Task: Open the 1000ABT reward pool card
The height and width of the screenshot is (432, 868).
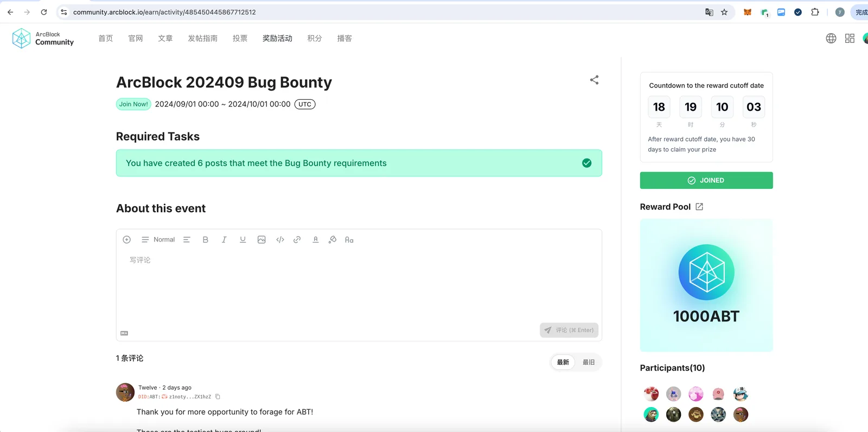Action: click(x=706, y=285)
